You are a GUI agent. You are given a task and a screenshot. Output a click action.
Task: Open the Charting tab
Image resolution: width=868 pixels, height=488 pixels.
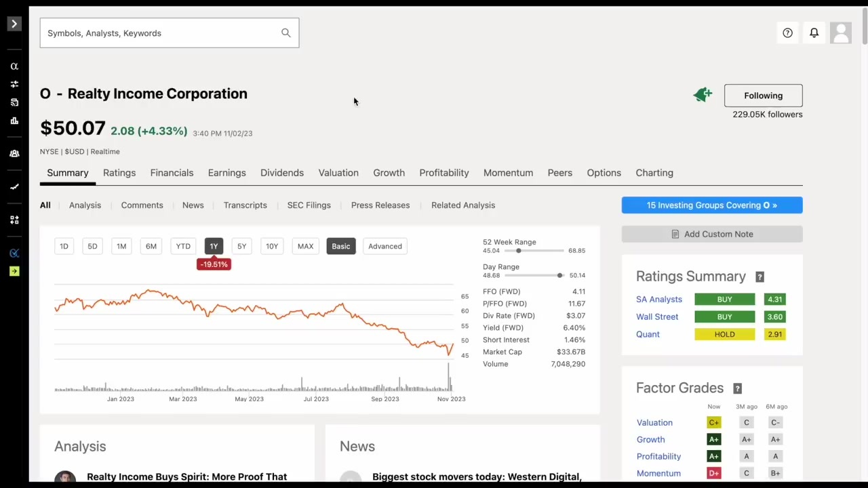click(654, 173)
